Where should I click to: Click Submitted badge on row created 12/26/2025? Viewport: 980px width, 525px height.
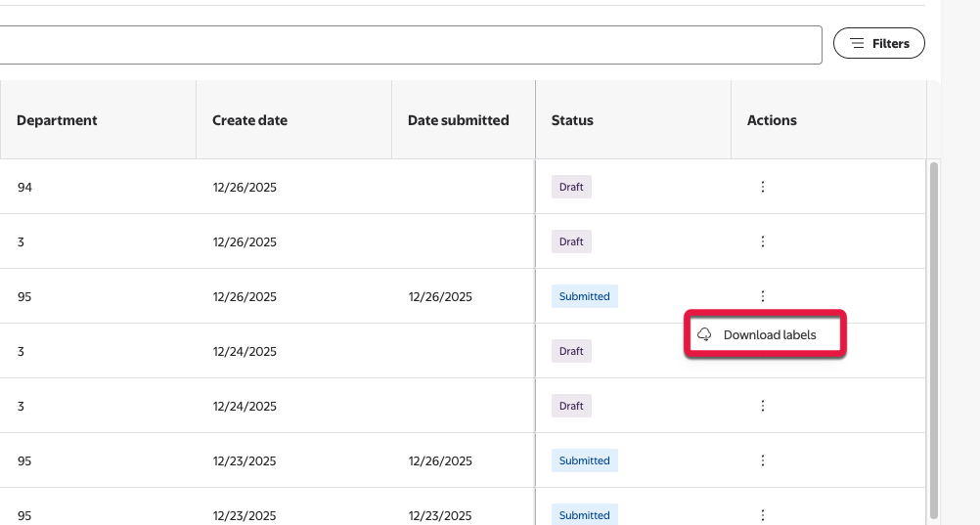pos(584,296)
